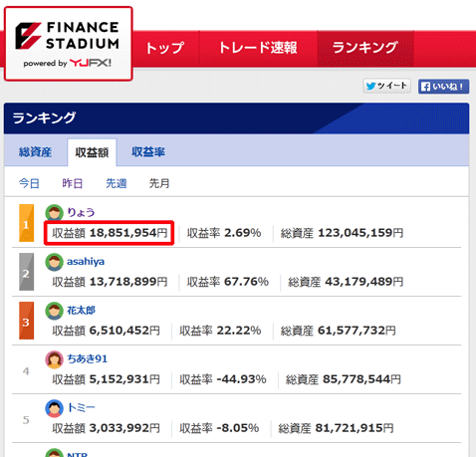476x457 pixels.
Task: Open the ちあき91 username link
Action: point(88,358)
